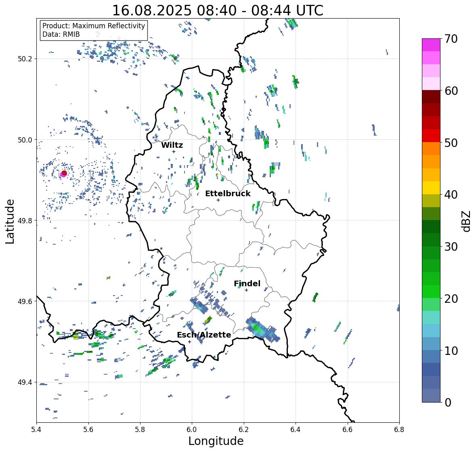Click the Esch/Alzette city label
The height and width of the screenshot is (451, 476).
coord(204,335)
